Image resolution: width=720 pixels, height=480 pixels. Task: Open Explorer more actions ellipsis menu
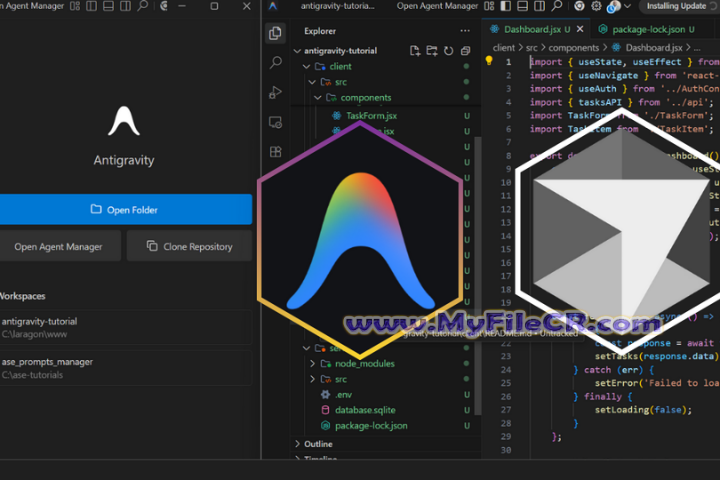tap(465, 31)
